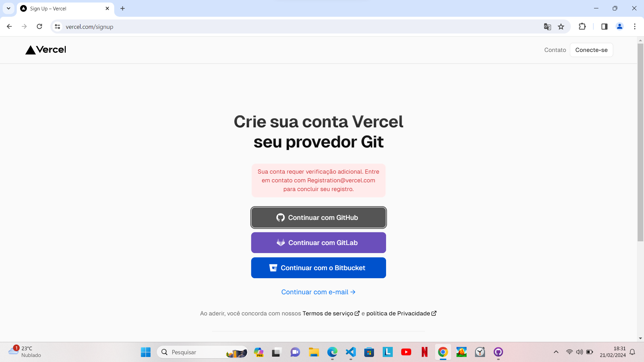Screen dimensions: 644x362
Task: Open Chrome three-dot menu
Action: [635, 26]
